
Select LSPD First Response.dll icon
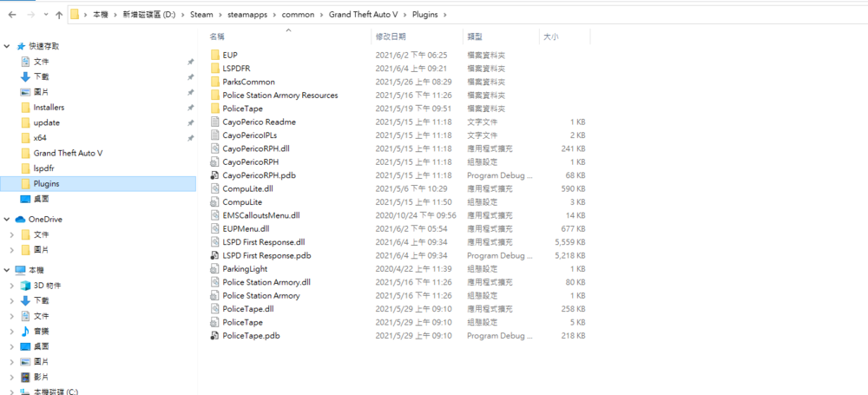point(215,242)
